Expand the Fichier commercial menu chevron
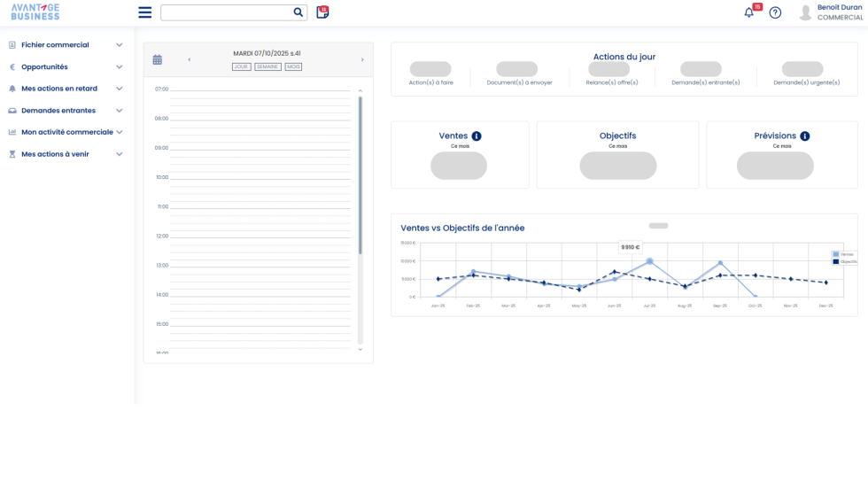 [120, 45]
